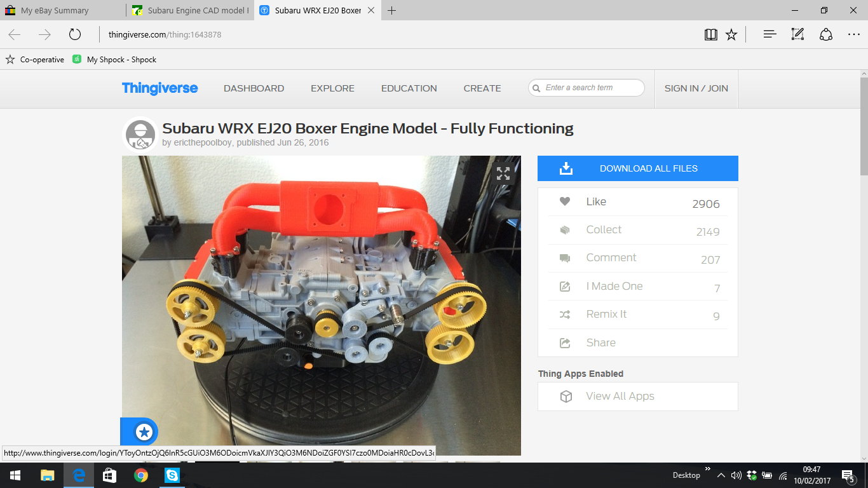This screenshot has width=868, height=488.
Task: Click the Collect stack icon
Action: 564,230
